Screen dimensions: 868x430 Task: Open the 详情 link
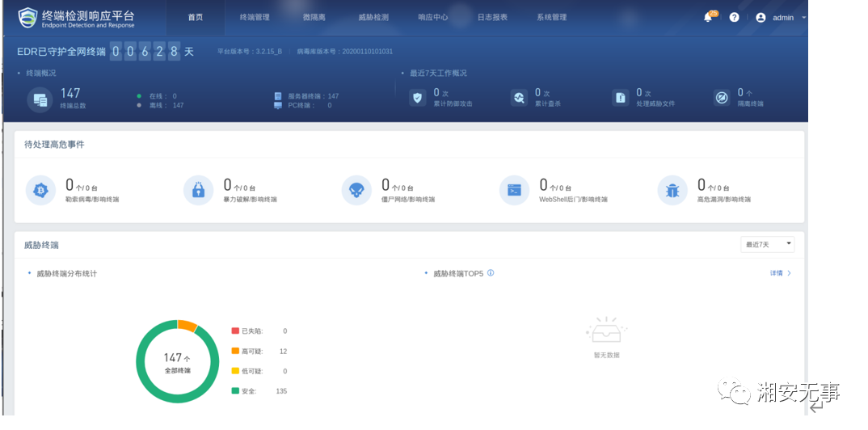point(777,273)
